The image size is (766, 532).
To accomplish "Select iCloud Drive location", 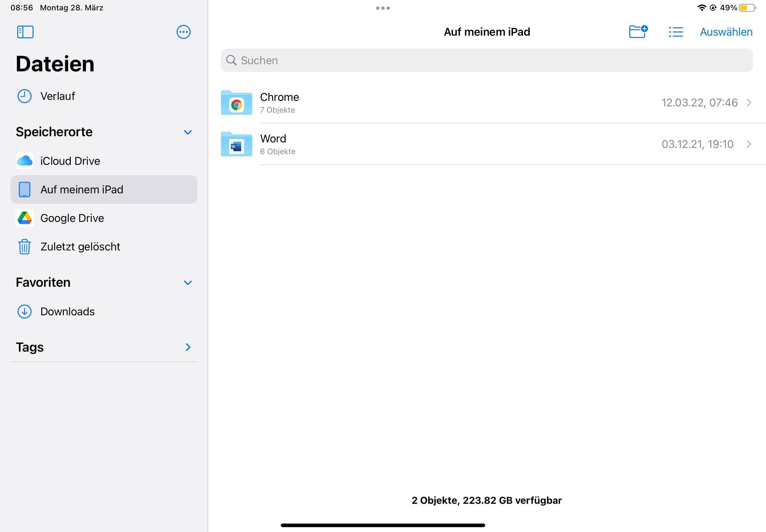I will (70, 161).
